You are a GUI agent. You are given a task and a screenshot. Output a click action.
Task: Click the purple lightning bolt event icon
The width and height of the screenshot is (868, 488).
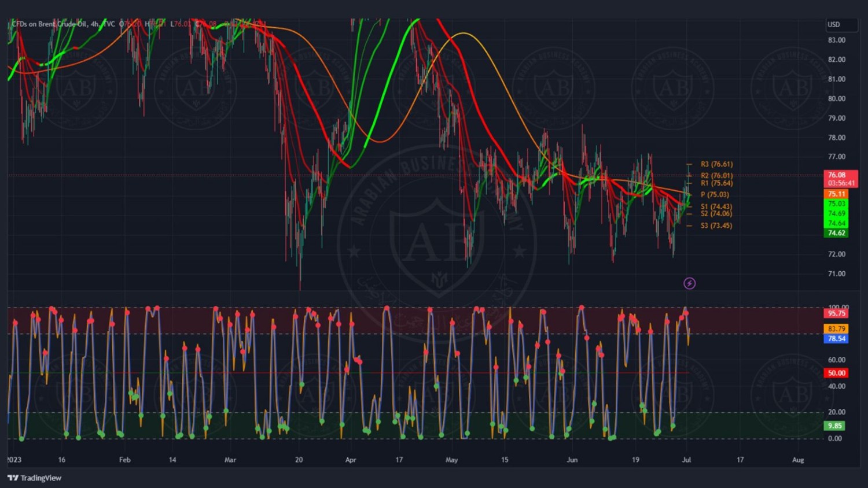click(689, 283)
